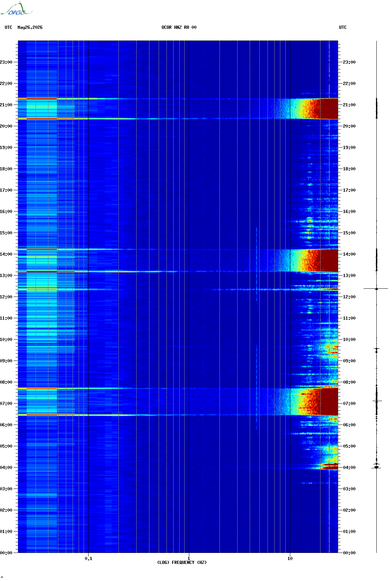Screen dimensions: 392x581
Task: Click the dark red burst near 07:00
Action: click(329, 402)
